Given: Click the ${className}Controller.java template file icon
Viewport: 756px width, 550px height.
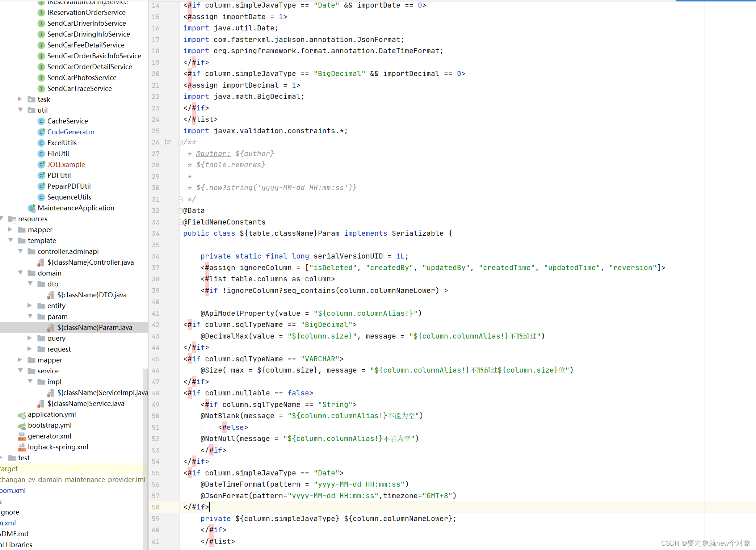Looking at the screenshot, I should coord(41,263).
